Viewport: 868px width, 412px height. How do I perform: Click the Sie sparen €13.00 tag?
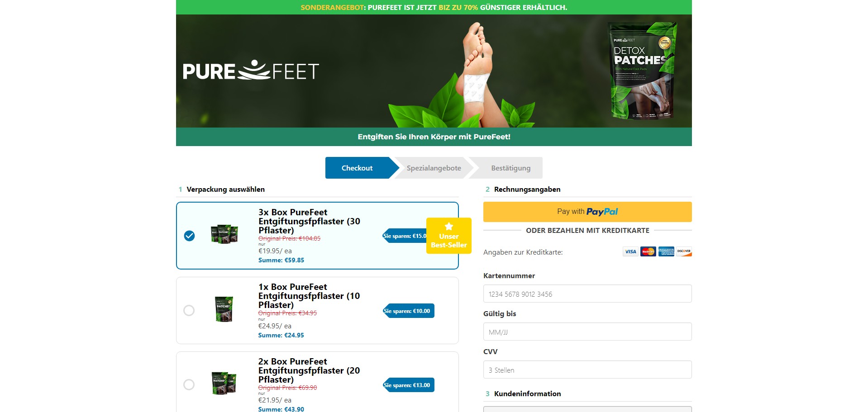point(408,385)
